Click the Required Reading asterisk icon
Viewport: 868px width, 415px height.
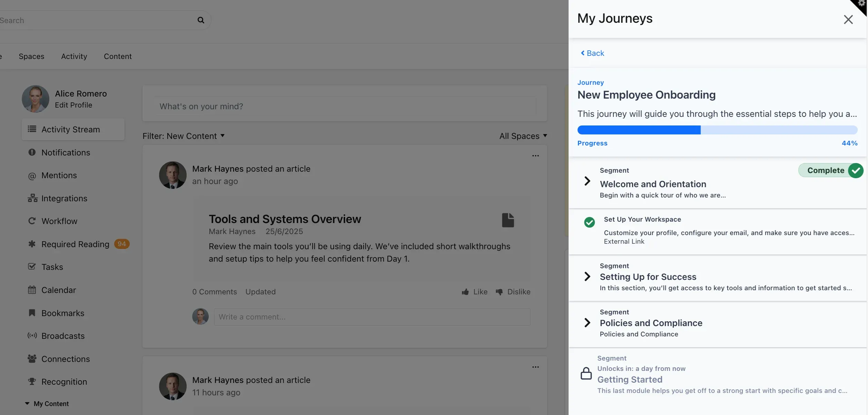[x=32, y=244]
